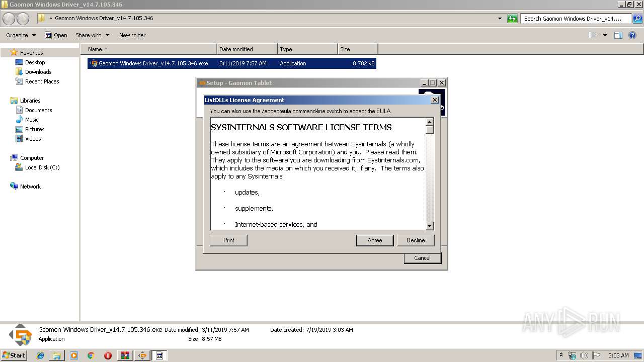
Task: Open network tray icon
Action: 572,355
